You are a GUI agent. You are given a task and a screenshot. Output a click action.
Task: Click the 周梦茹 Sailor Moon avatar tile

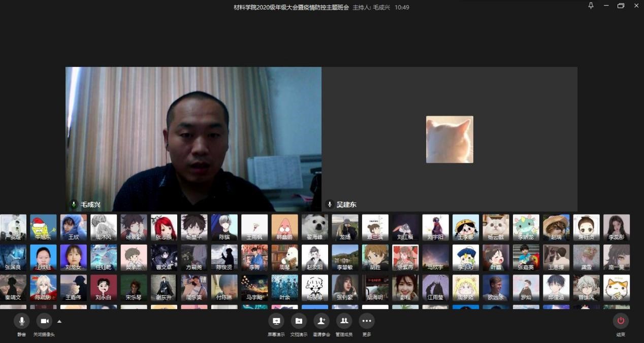pos(465,288)
